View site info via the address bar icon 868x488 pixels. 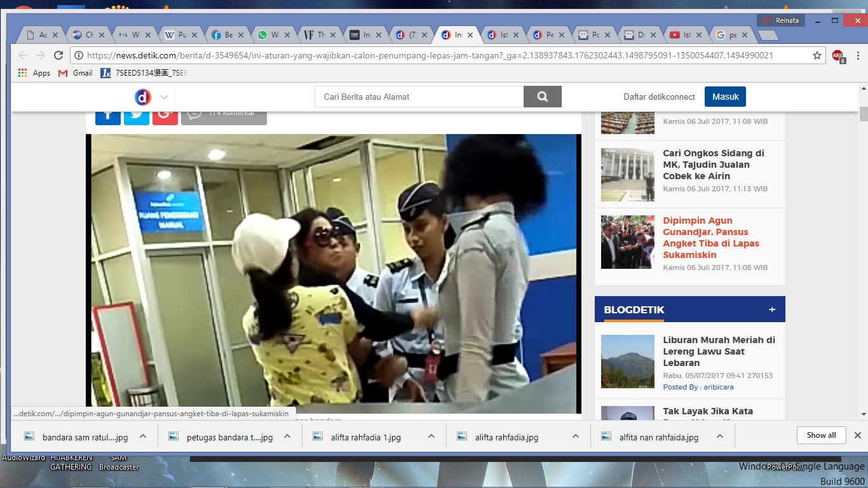point(79,55)
